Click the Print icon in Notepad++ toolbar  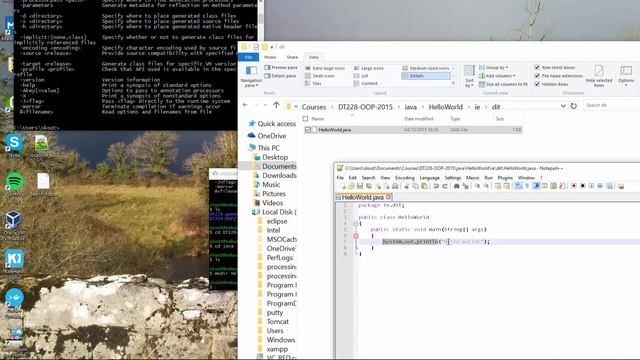pos(395,186)
